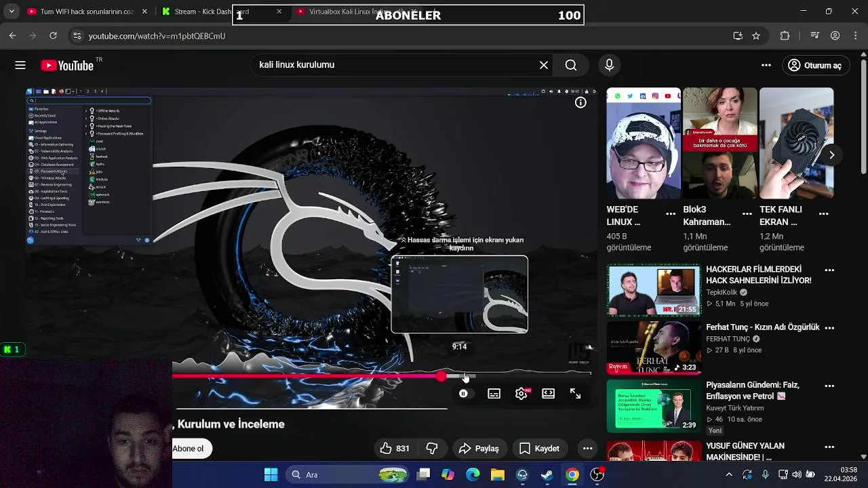
Task: Click the seek preview thumbnail at 9:14
Action: tap(460, 294)
